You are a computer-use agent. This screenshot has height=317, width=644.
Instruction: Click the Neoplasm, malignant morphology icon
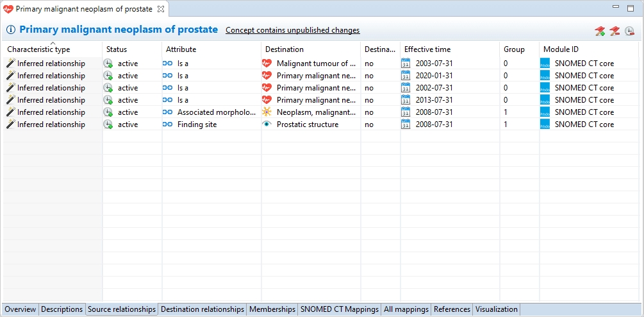click(x=267, y=112)
